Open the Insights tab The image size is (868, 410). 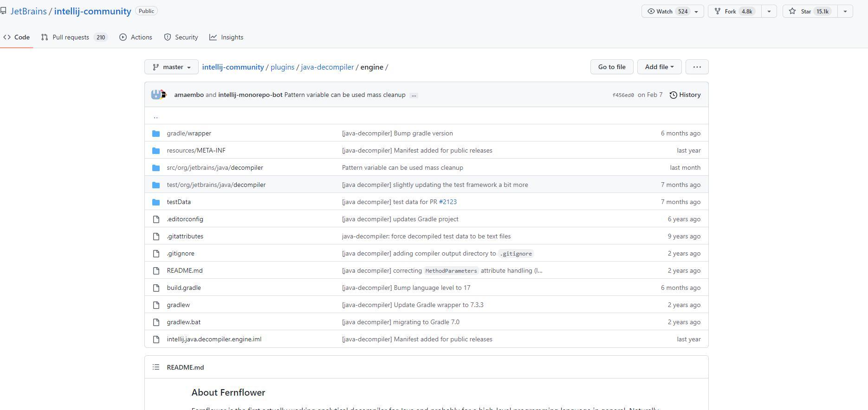226,37
